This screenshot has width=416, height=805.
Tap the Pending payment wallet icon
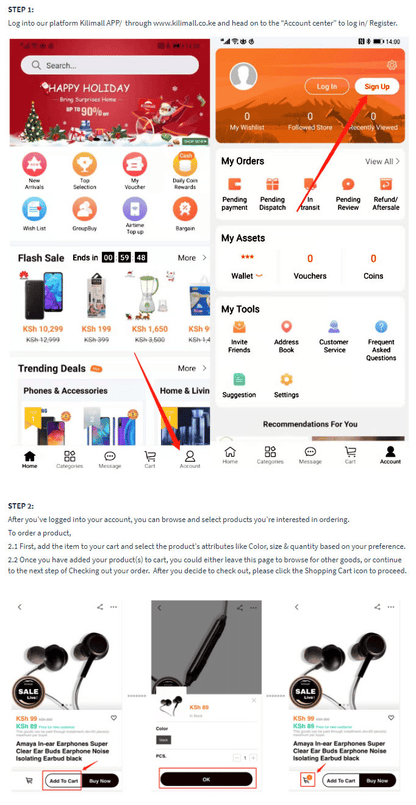coord(235,184)
